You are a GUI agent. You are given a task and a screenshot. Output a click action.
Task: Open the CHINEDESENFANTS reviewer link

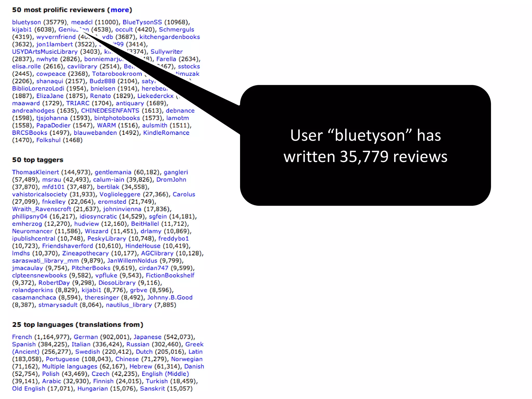pyautogui.click(x=110, y=111)
